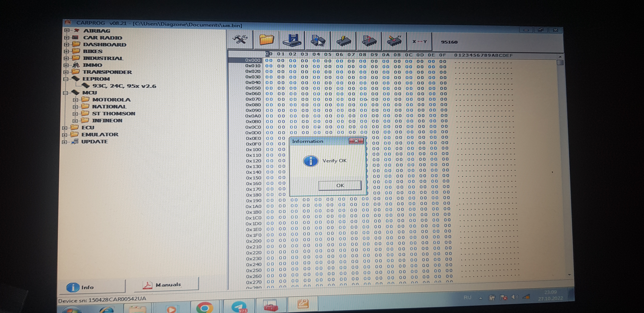Expand the MOTOROLA folder under MCU

[75, 100]
